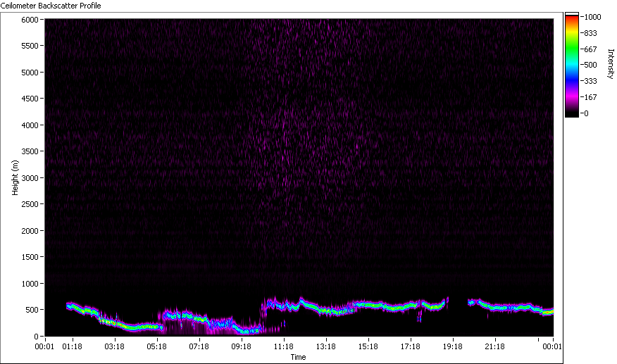
Task: Click the cloud layer trace above 21:18
Action: point(495,307)
